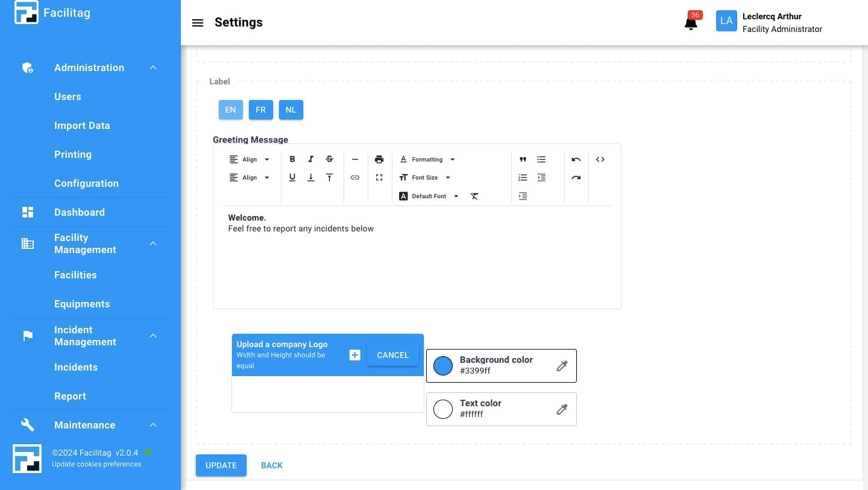The image size is (868, 490).
Task: Open notifications bell with 36 badge
Action: (x=691, y=23)
